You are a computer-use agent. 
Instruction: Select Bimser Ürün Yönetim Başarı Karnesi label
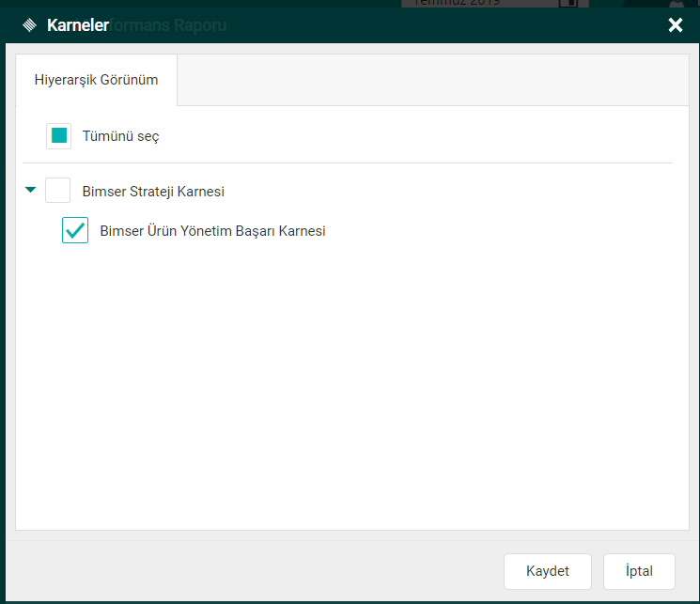(x=212, y=231)
